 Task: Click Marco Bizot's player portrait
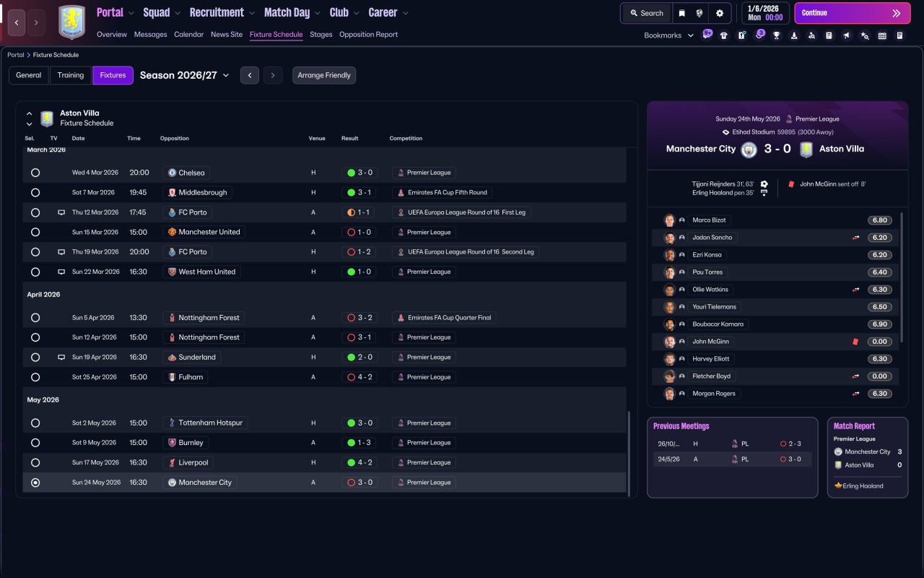pos(669,220)
